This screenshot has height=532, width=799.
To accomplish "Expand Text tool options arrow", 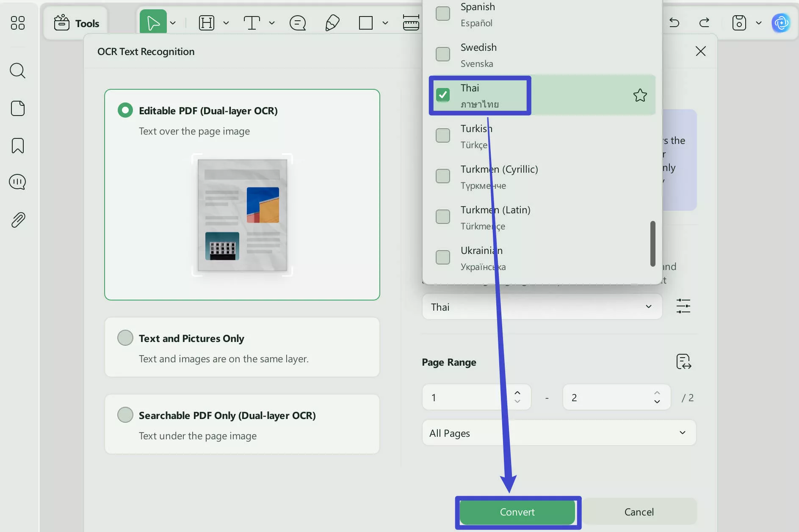I will click(272, 23).
